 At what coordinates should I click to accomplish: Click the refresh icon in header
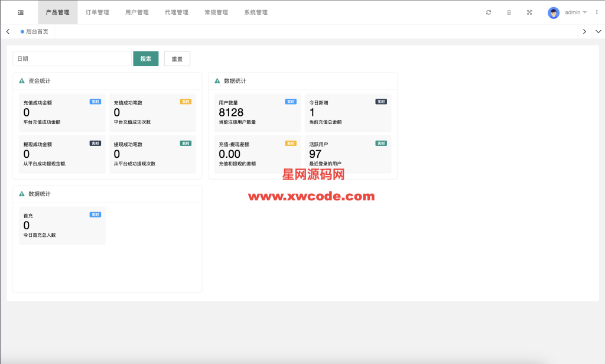click(489, 12)
